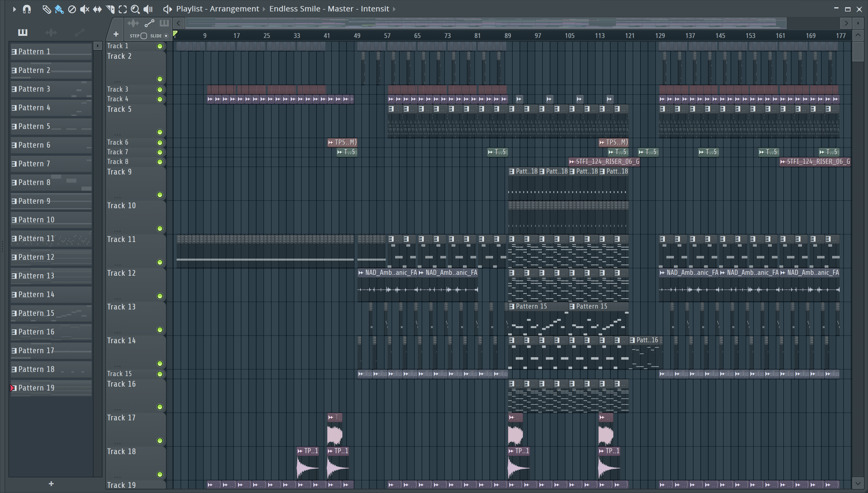Viewport: 868px width, 493px height.
Task: Open the Endless Smile - Master - Intensit selector
Action: (x=329, y=9)
